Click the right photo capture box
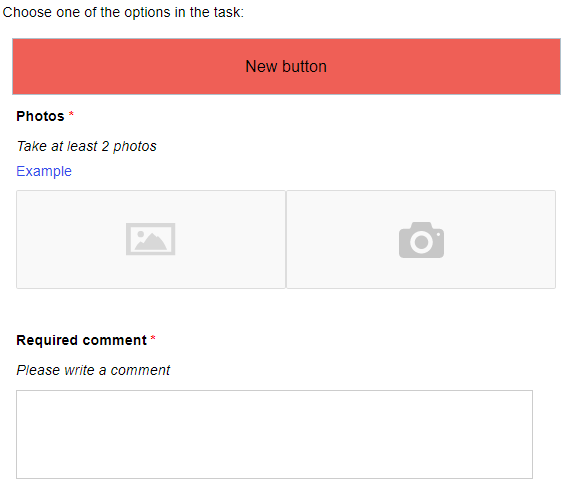Viewport: 572px width, 488px height. 421,239
